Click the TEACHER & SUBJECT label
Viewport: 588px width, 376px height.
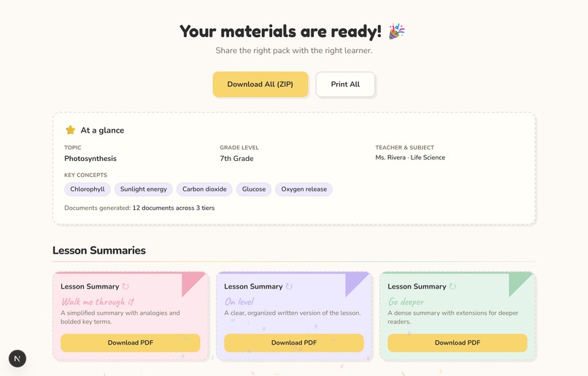(405, 147)
